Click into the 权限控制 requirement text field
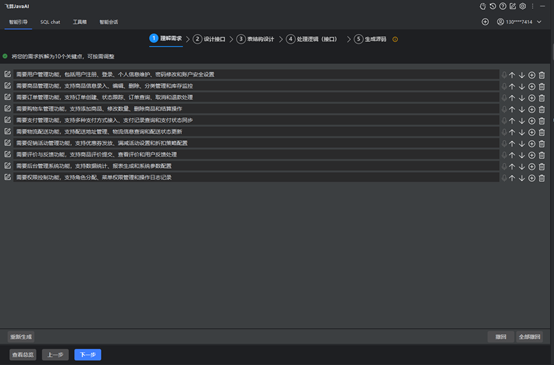Viewport: 554px width, 365px height. tap(256, 177)
